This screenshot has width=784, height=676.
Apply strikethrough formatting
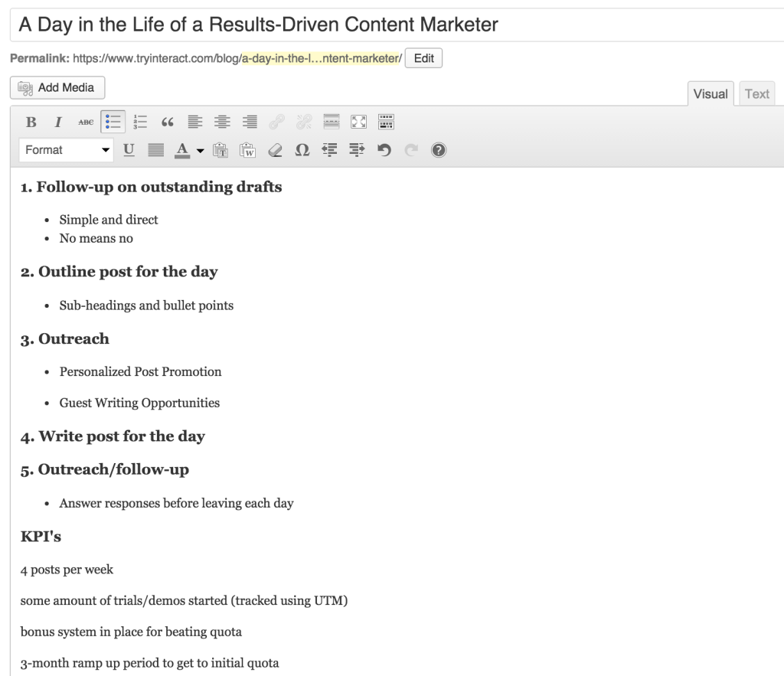[86, 122]
